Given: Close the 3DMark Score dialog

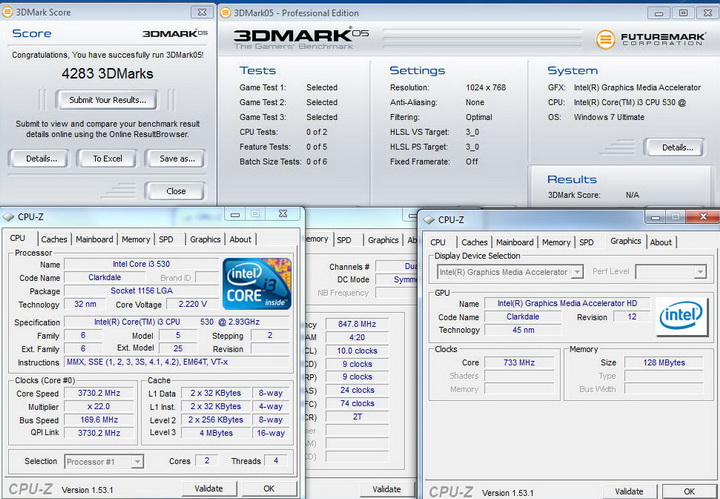Looking at the screenshot, I should click(175, 191).
